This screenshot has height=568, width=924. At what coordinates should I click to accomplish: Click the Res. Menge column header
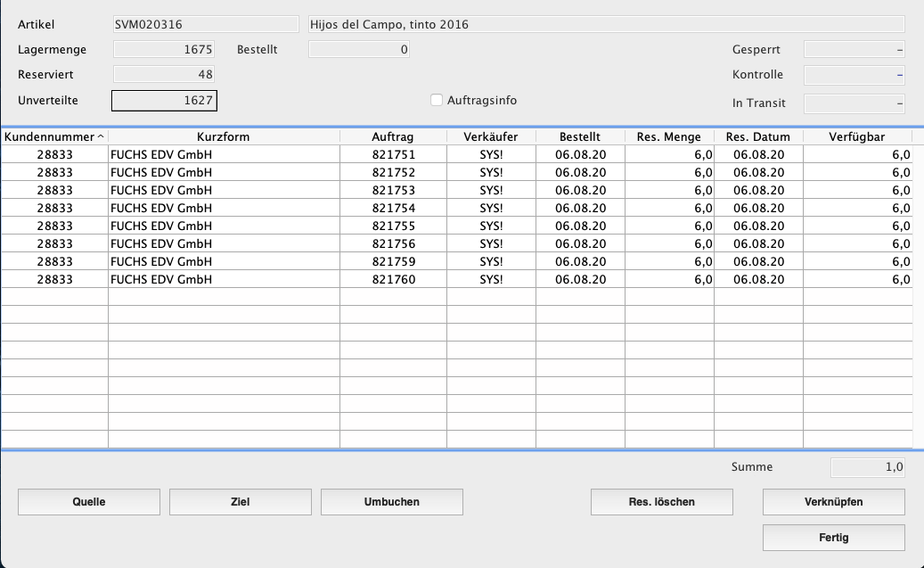click(669, 137)
